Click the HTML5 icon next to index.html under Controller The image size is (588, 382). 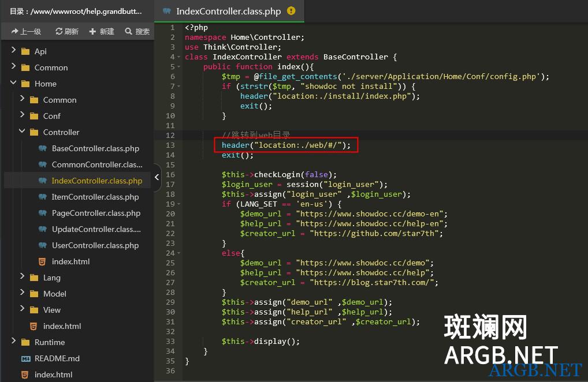(x=42, y=261)
